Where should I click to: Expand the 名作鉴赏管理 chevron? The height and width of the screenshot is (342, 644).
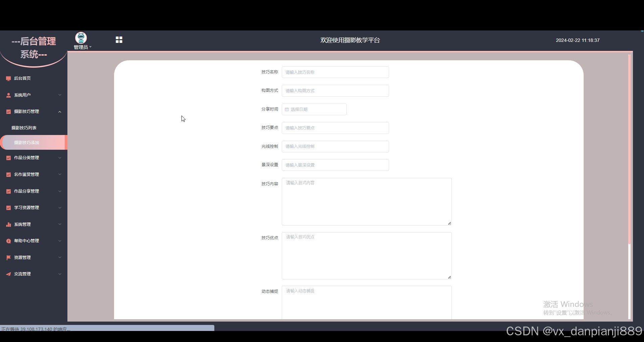pyautogui.click(x=60, y=175)
